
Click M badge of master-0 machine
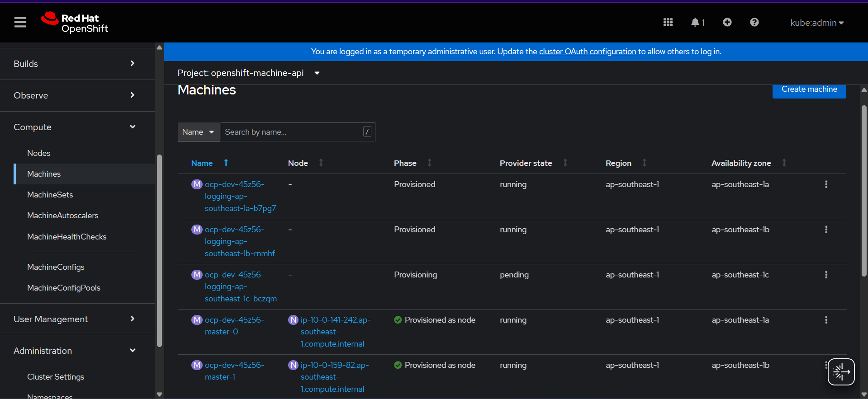pos(197,320)
